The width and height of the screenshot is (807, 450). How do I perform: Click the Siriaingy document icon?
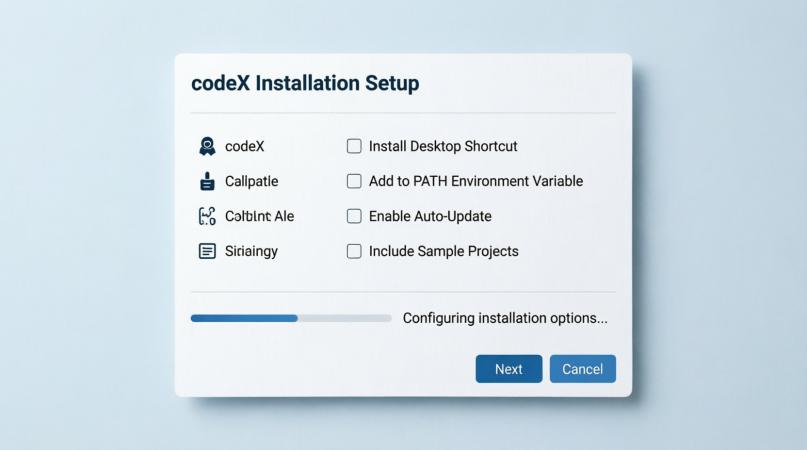207,251
